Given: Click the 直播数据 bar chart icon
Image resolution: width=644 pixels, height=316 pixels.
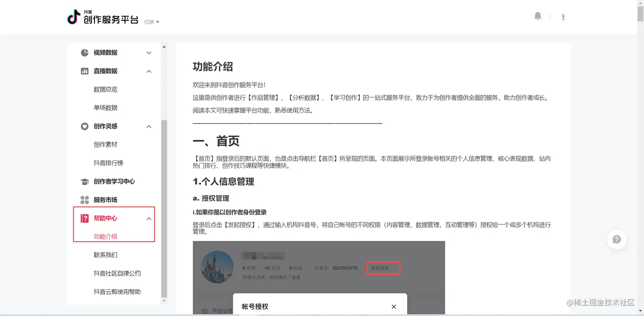Looking at the screenshot, I should click(85, 71).
